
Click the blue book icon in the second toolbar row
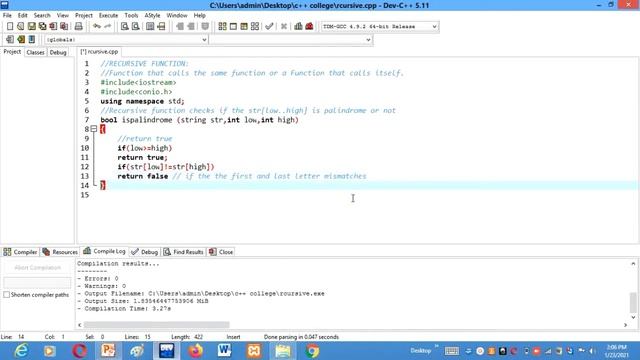point(31,39)
